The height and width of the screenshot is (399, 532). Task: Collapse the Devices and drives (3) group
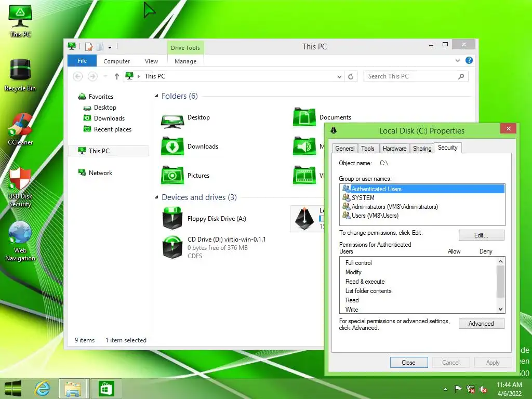(x=156, y=197)
